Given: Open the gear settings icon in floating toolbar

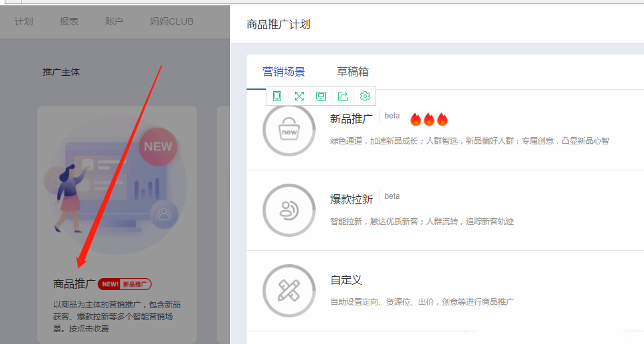Looking at the screenshot, I should click(365, 96).
